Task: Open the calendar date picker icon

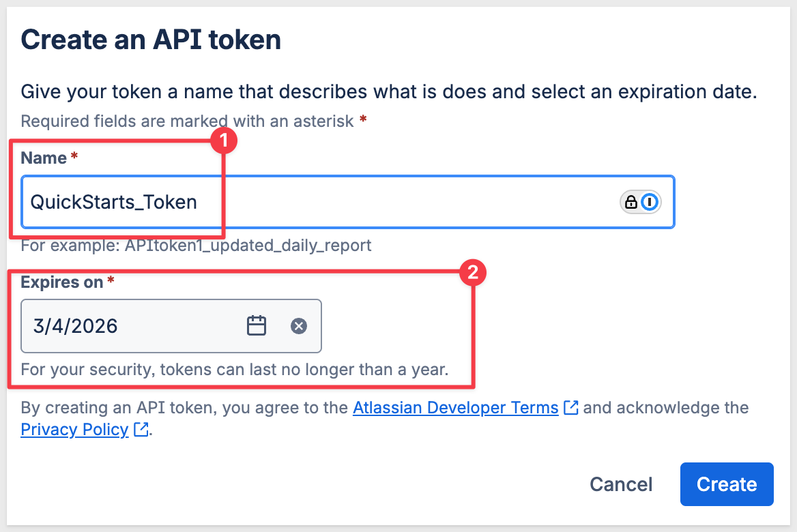Action: [x=256, y=326]
